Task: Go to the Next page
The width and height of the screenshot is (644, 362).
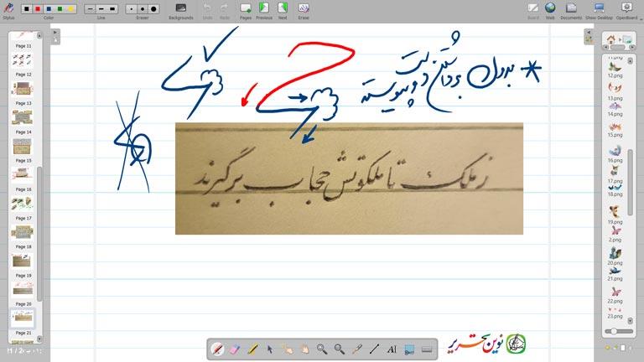Action: pos(283,10)
